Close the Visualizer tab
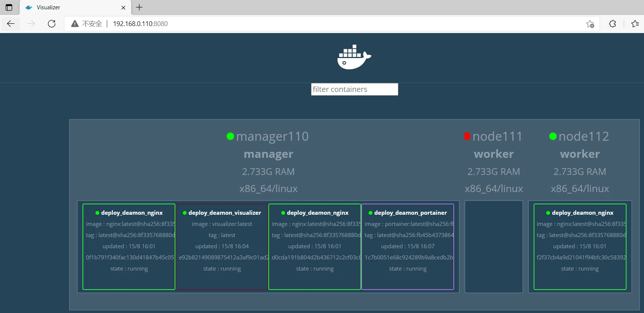This screenshot has width=644, height=313. [123, 7]
